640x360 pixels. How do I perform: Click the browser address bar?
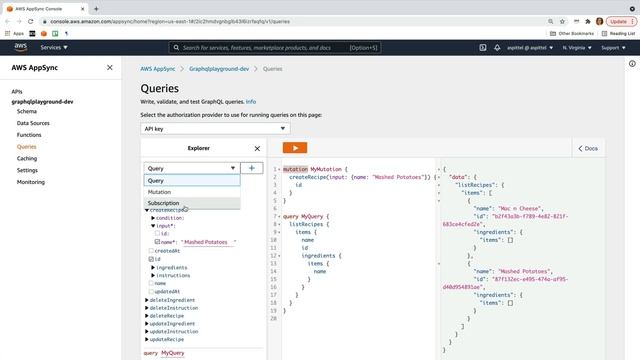click(x=294, y=21)
